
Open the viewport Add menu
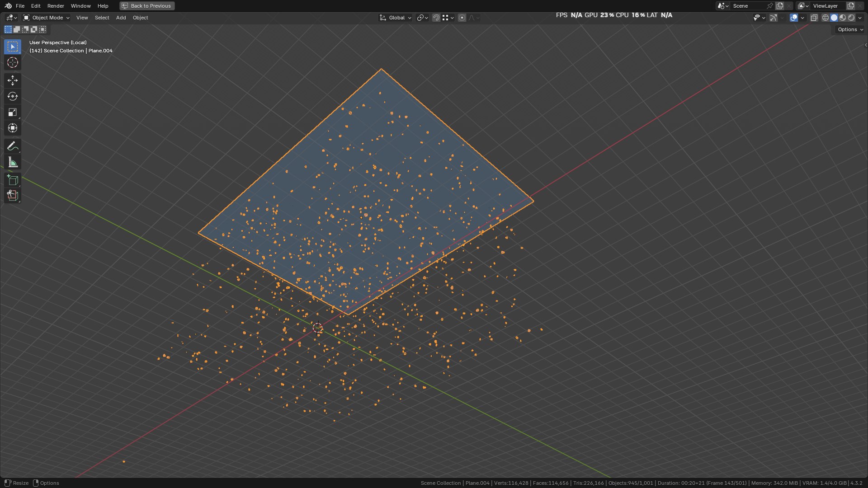[121, 18]
